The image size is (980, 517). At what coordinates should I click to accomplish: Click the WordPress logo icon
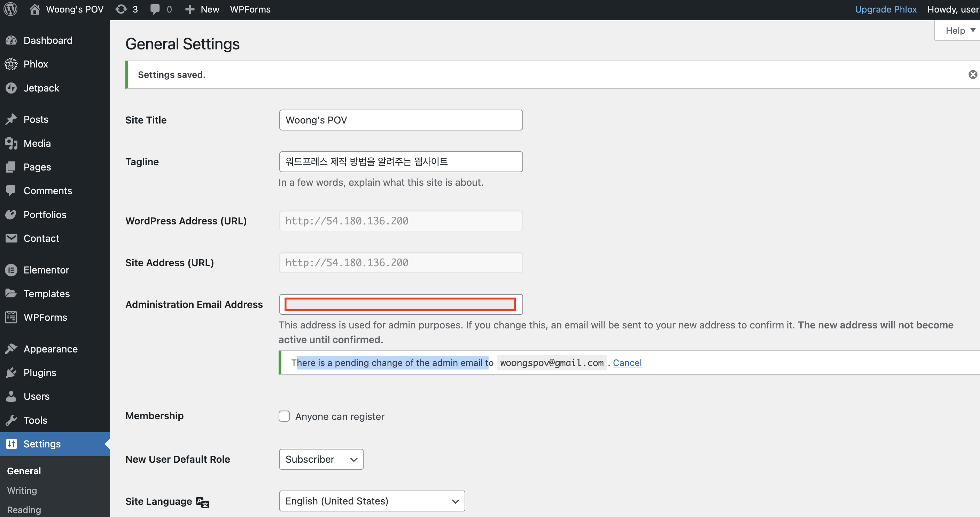11,9
